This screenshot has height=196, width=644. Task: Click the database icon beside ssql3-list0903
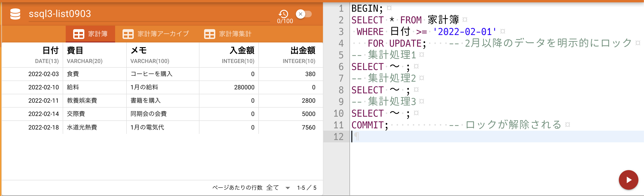coord(15,14)
